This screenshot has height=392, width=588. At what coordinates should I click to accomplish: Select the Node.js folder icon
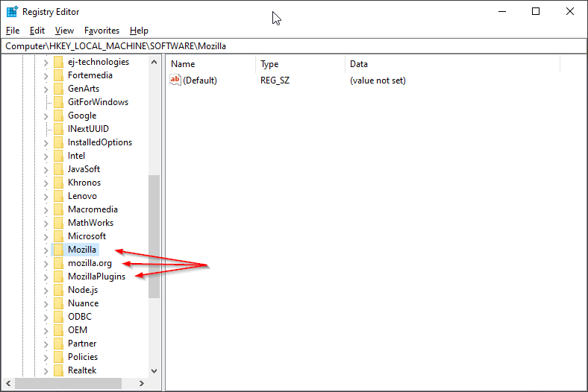[58, 290]
